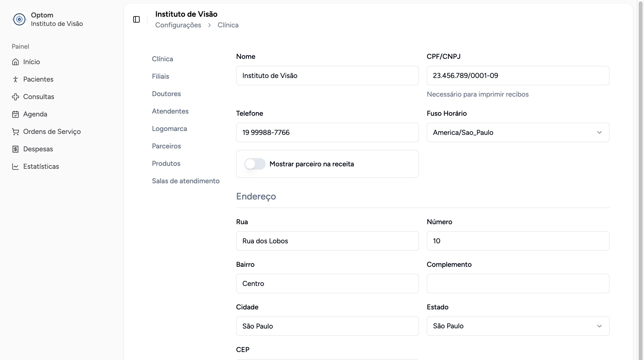The height and width of the screenshot is (360, 644).
Task: Click the empty Complemento field
Action: coord(518,283)
